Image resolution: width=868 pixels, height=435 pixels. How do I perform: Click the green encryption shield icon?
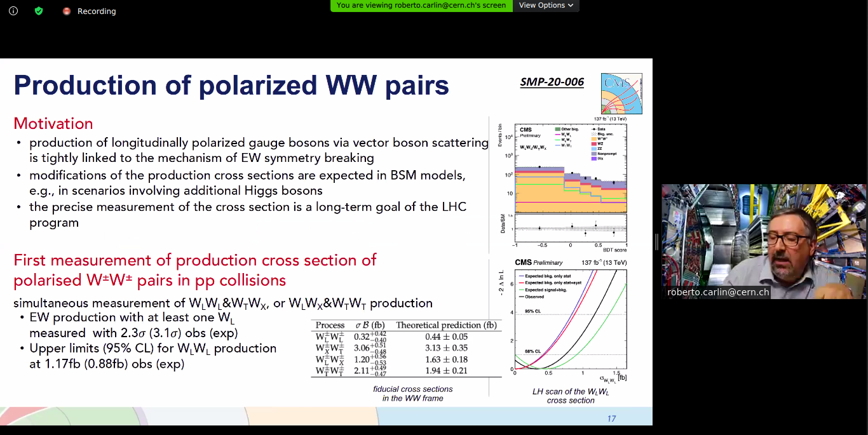[39, 11]
